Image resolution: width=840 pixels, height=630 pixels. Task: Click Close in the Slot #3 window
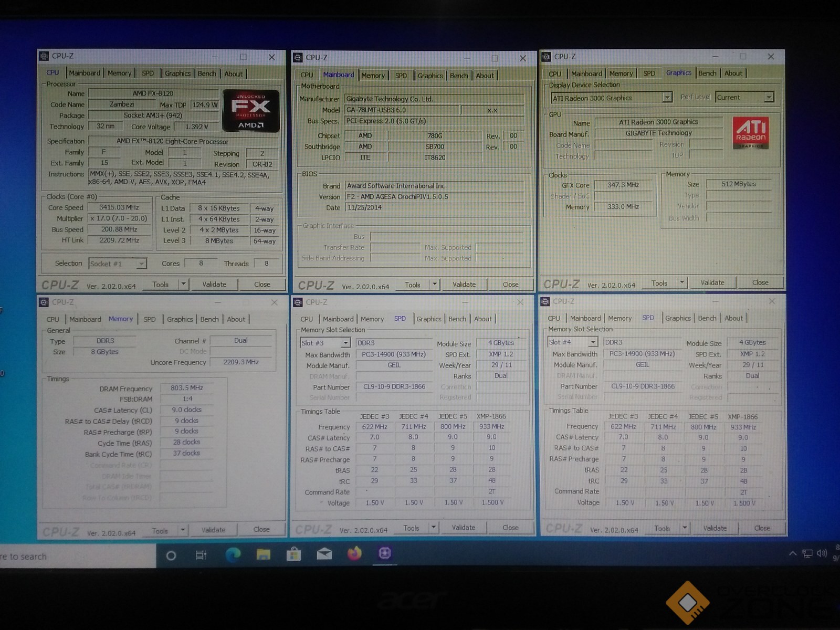coord(510,528)
